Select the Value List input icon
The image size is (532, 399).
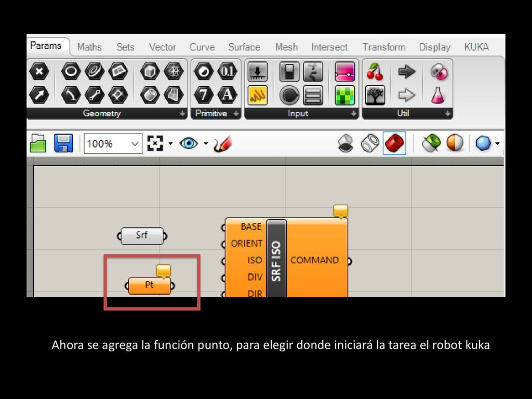[x=313, y=95]
